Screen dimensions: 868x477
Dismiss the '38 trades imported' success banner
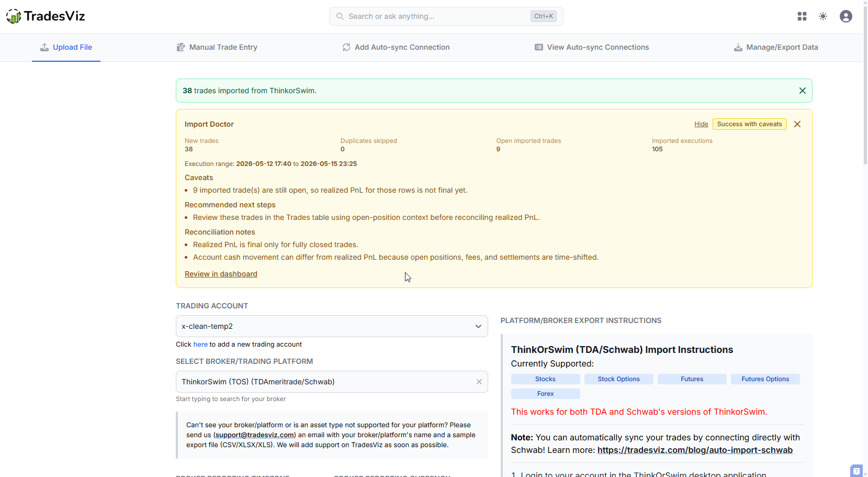click(803, 91)
